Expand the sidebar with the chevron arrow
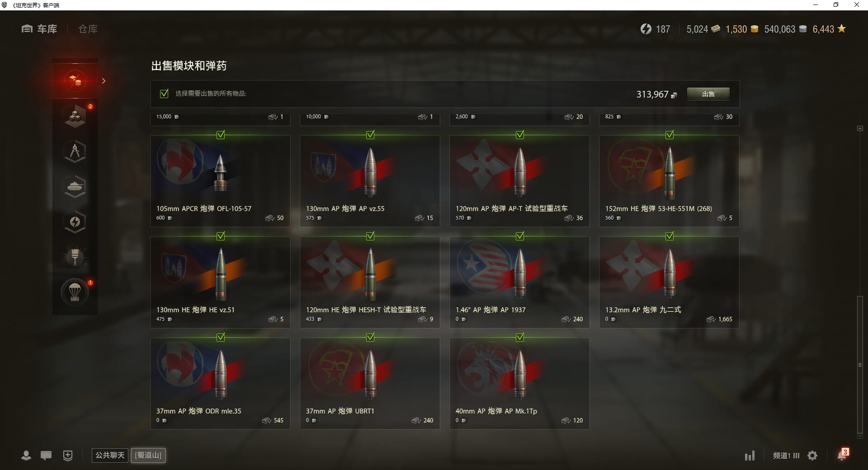 point(104,81)
